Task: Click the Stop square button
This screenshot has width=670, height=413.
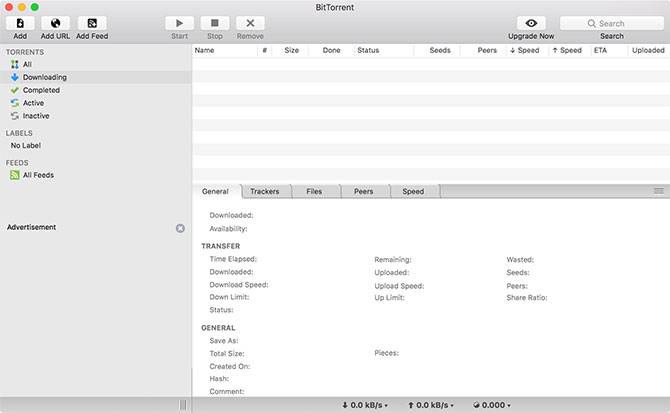Action: tap(215, 23)
